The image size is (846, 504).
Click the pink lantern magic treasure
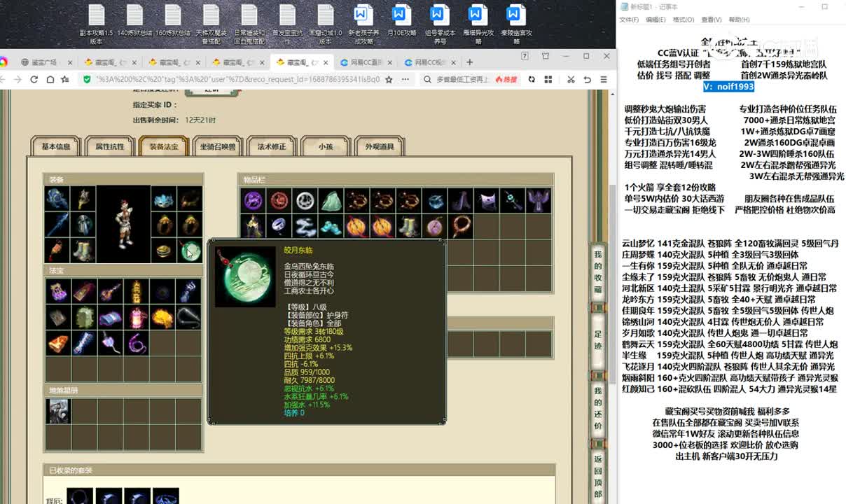point(135,317)
